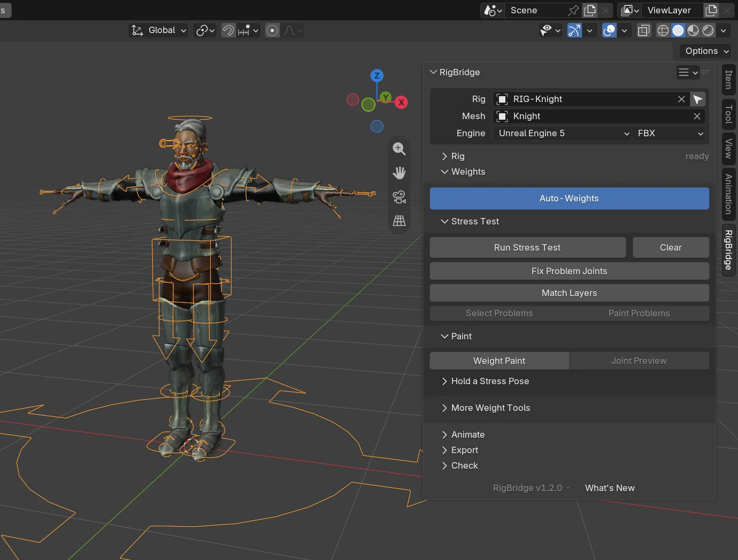Open the Animation sidebar tab
The height and width of the screenshot is (560, 738).
tap(728, 194)
